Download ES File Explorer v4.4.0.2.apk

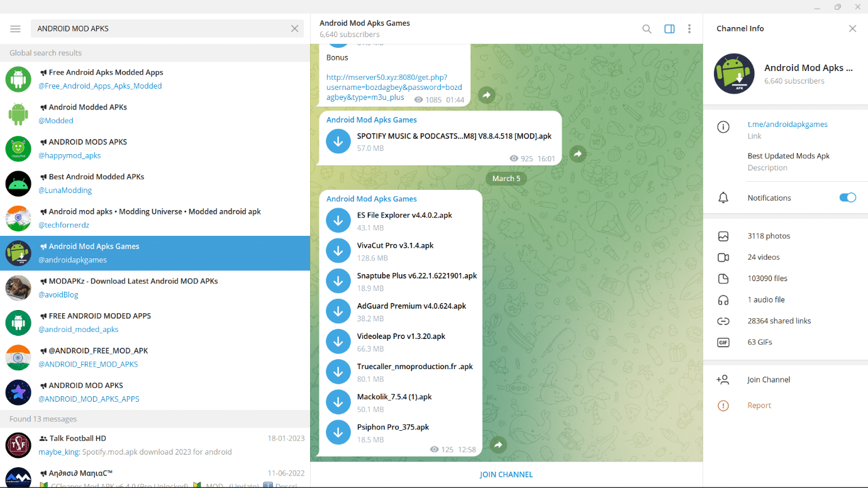click(x=338, y=220)
